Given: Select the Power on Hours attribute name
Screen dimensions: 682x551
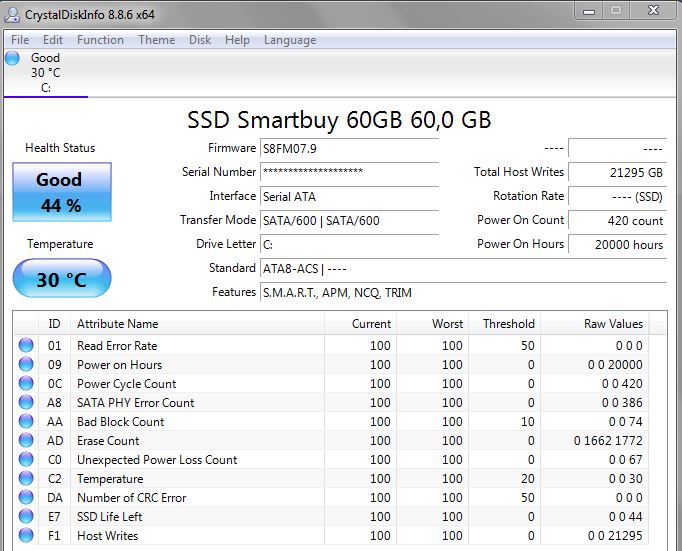Looking at the screenshot, I should [120, 365].
